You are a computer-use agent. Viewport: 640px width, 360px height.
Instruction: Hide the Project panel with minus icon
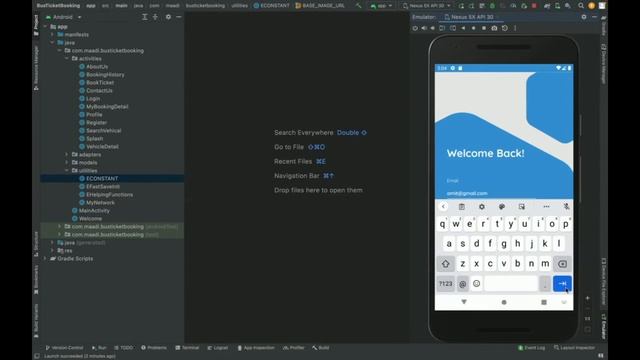coord(179,17)
